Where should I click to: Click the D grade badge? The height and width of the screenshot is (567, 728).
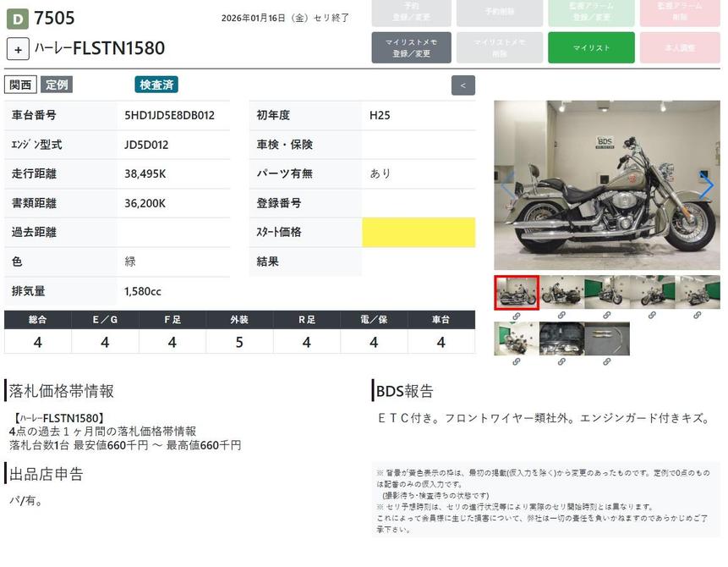tap(17, 19)
